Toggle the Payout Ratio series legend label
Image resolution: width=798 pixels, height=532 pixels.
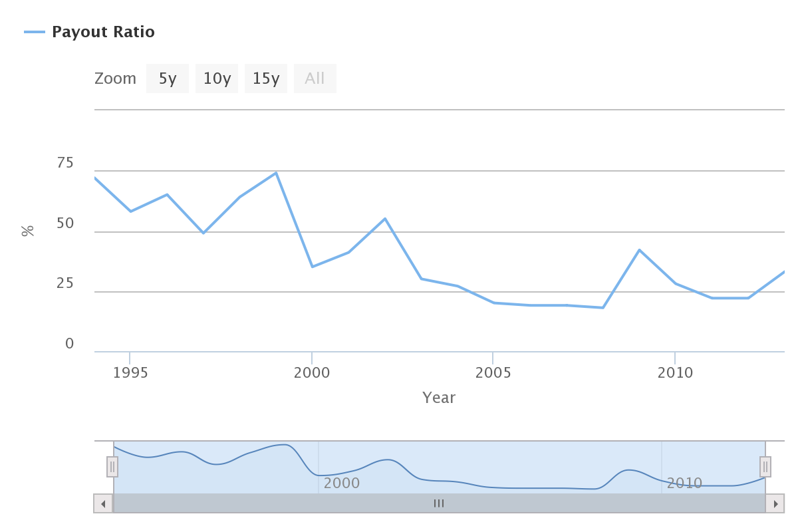pyautogui.click(x=103, y=32)
